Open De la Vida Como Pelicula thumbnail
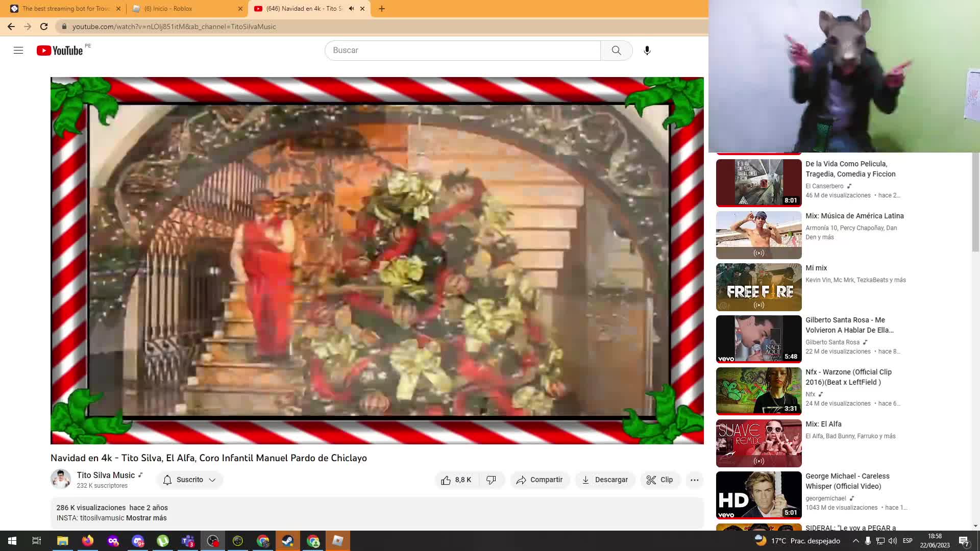 click(x=759, y=183)
